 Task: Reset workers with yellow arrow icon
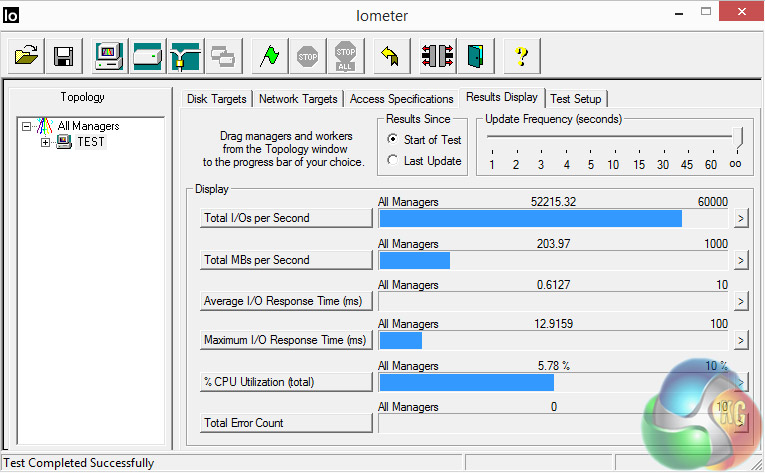[391, 56]
